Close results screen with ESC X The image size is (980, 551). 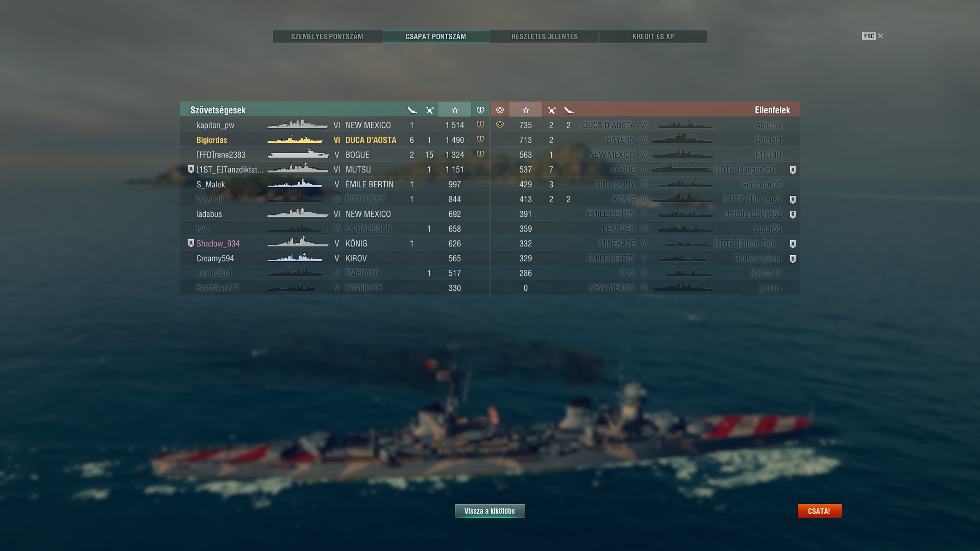click(x=872, y=36)
